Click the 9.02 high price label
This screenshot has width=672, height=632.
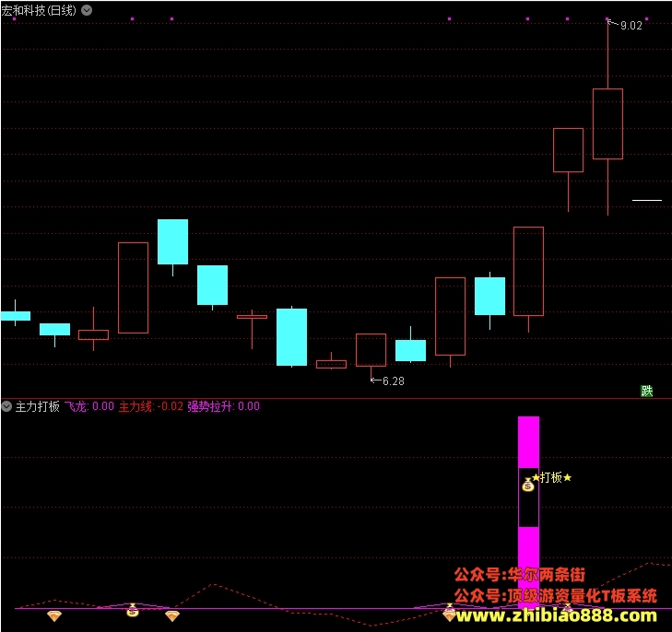click(631, 26)
